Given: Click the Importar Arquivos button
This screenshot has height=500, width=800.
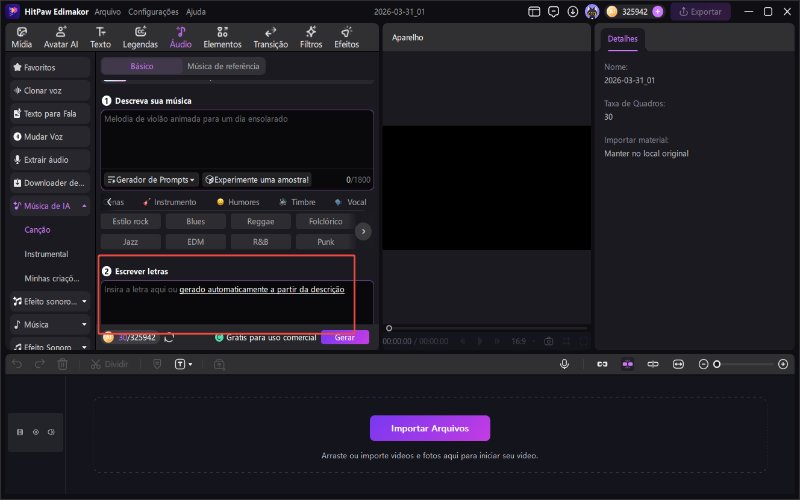Looking at the screenshot, I should (x=430, y=428).
